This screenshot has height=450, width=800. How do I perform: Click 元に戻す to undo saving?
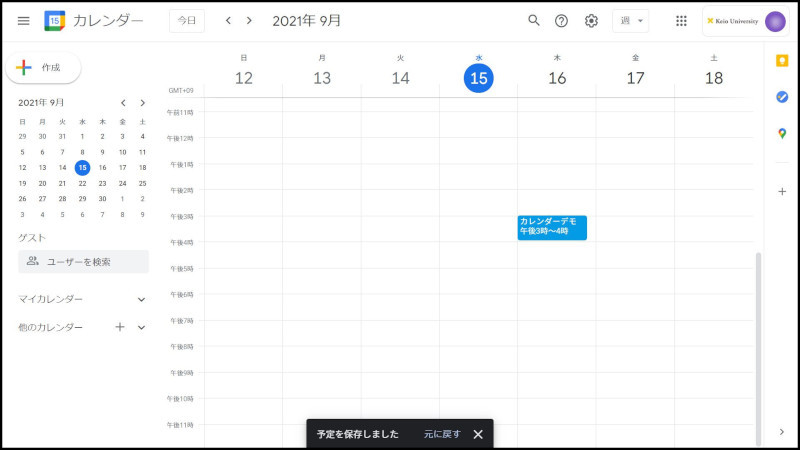click(x=442, y=434)
